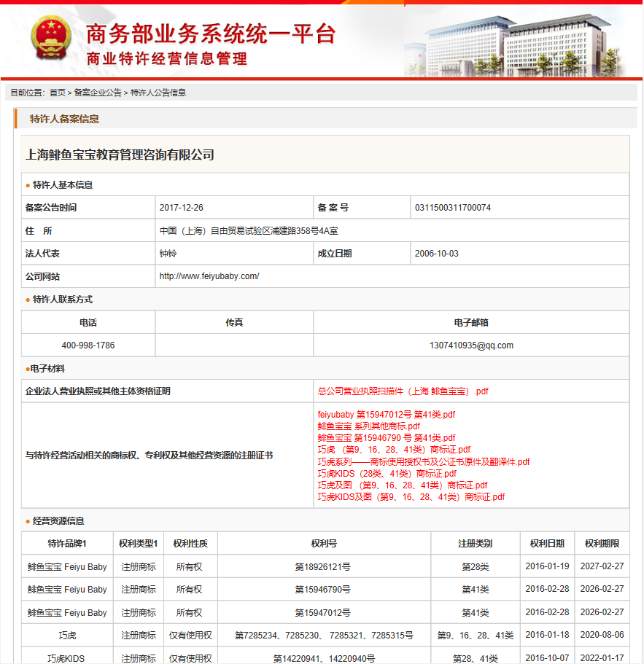Open 巧虎KIDS（28类、41类）商标证.pdf
644x664 pixels.
coord(387,474)
